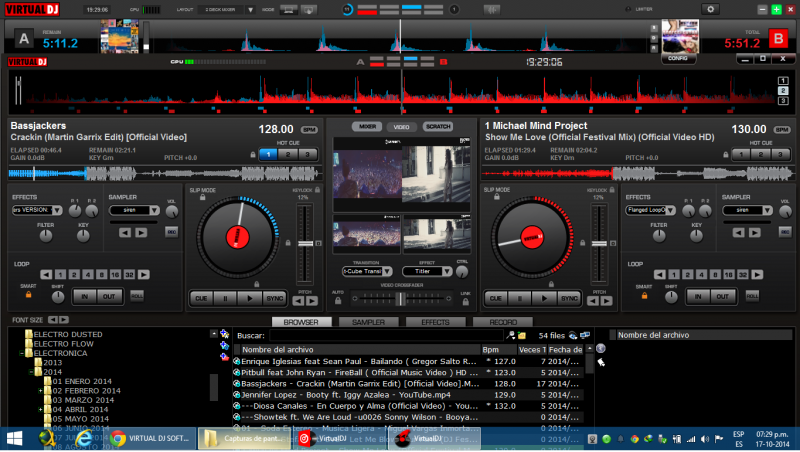Click the SYNC button on left deck
This screenshot has width=800, height=452.
[x=275, y=298]
